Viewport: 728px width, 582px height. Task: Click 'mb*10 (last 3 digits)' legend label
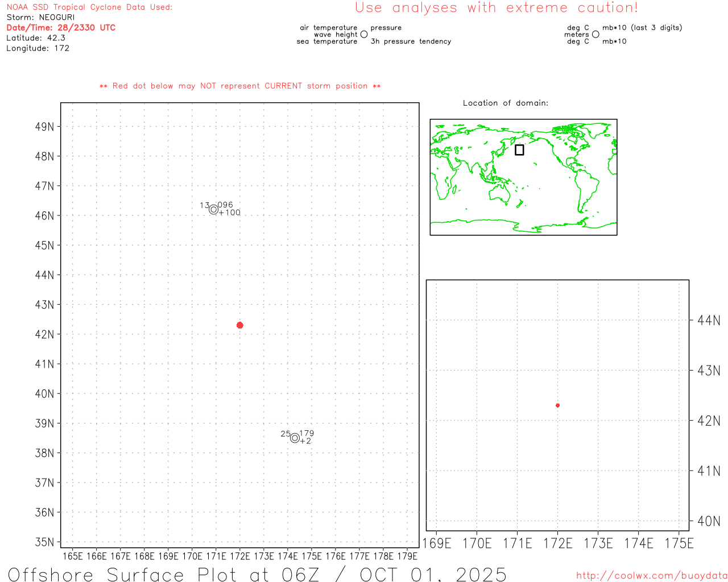tap(642, 28)
